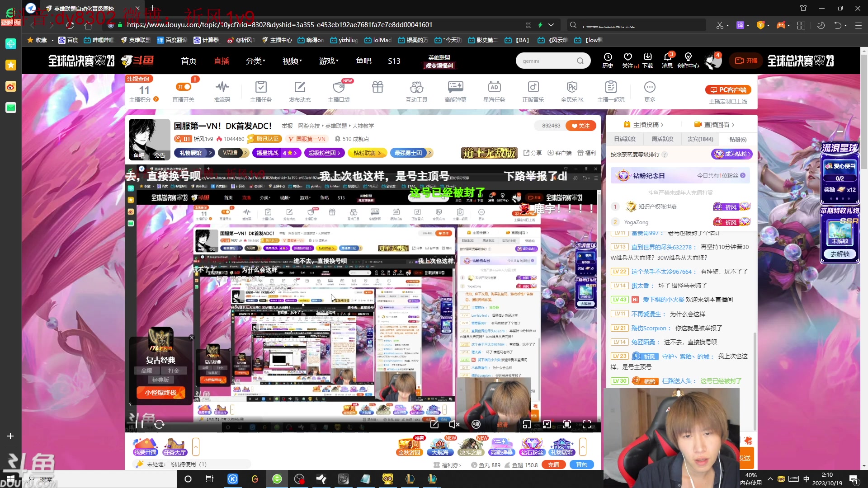Click the 成为钻粉 button
The image size is (868, 488).
point(732,154)
